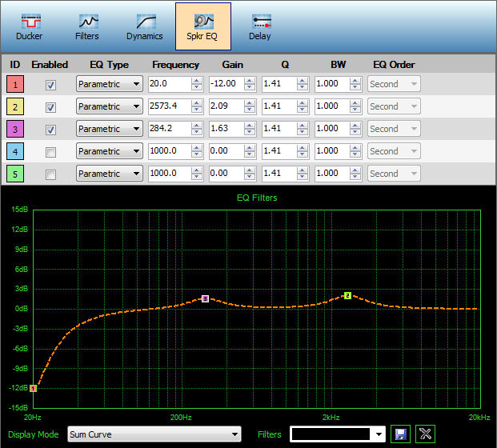
Task: Click the green ID 5 color swatch
Action: 15,174
